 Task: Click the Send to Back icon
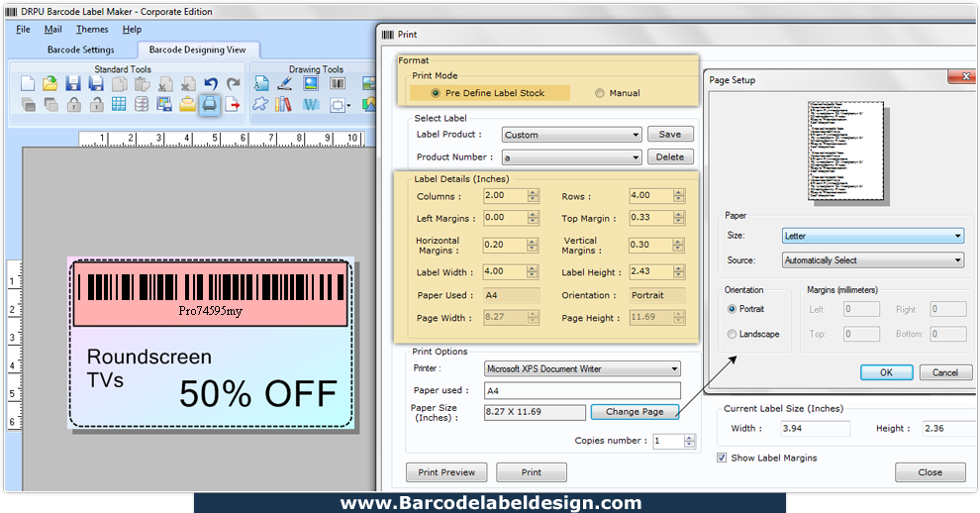coord(50,104)
